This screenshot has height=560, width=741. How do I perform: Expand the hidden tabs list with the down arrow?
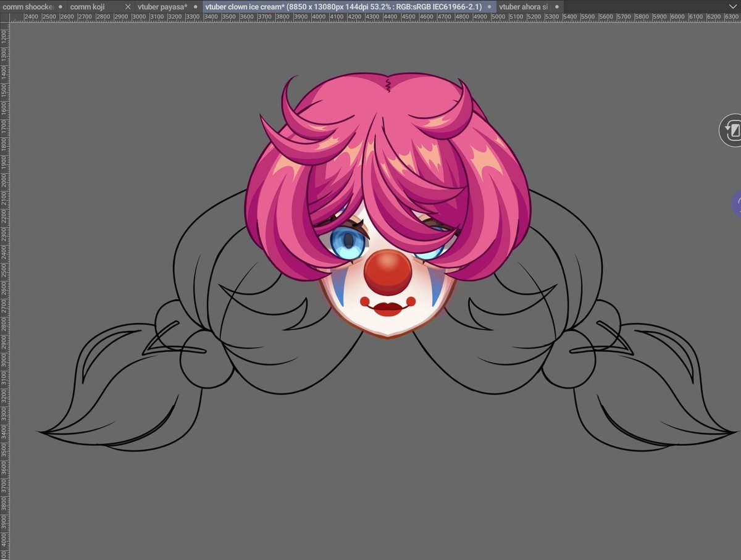[733, 6]
